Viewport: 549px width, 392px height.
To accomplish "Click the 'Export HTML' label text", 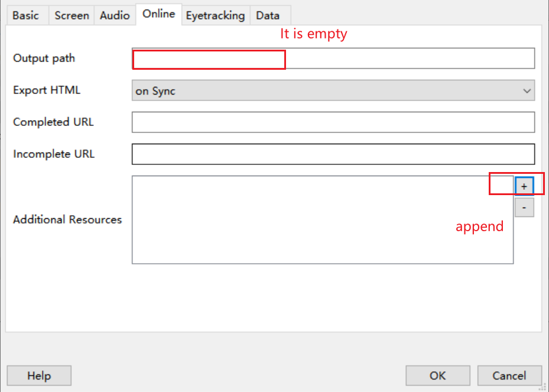I will pos(47,90).
